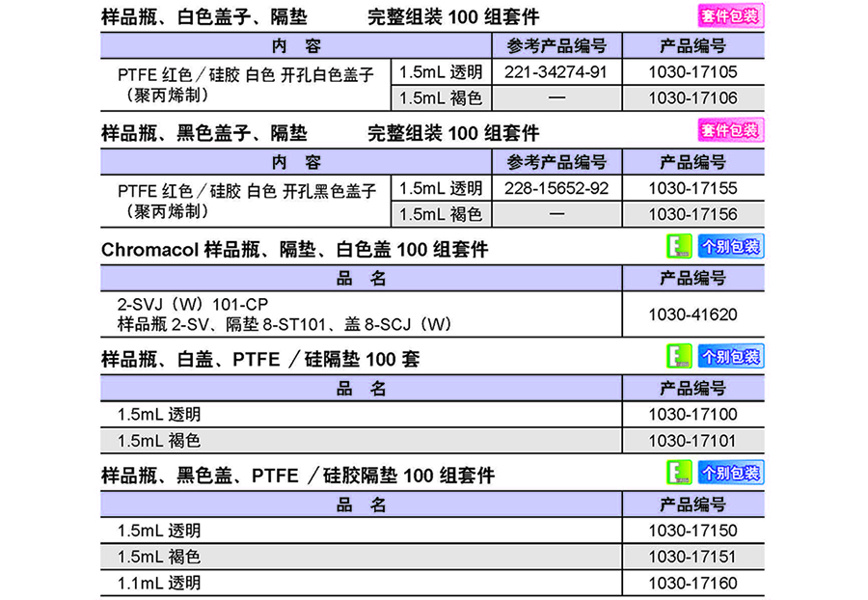Select the 2-SVJ (W) 101-CP item text
Viewport: 868px width, 600px height.
coord(185,306)
